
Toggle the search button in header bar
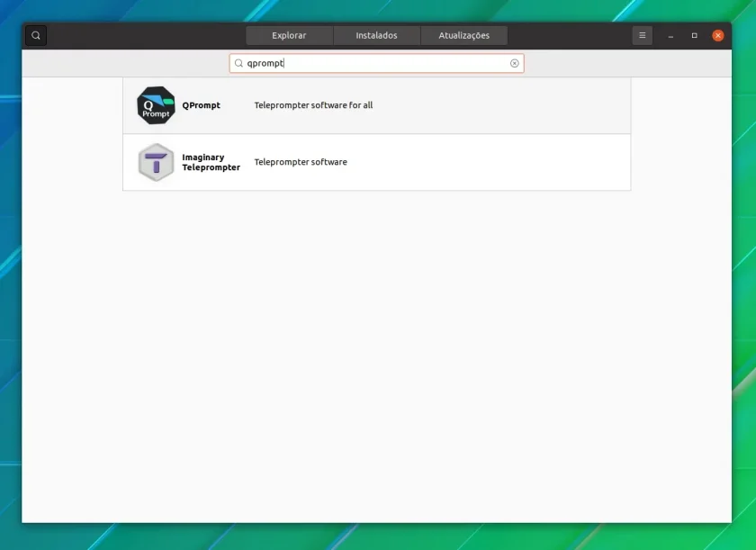point(36,35)
